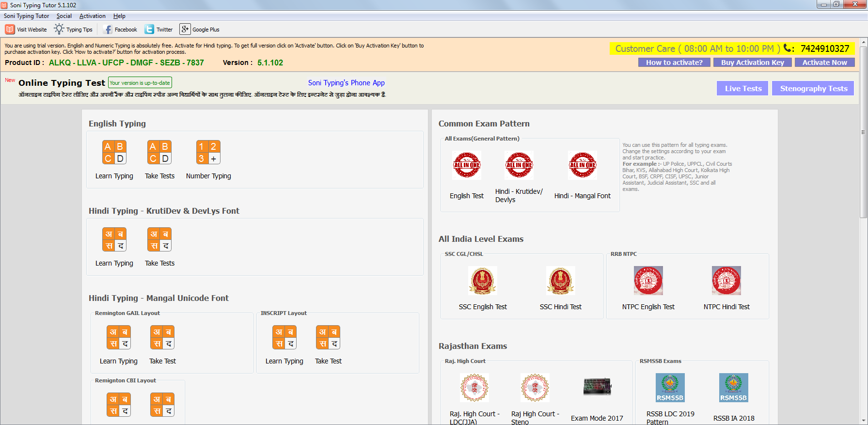Image resolution: width=868 pixels, height=425 pixels.
Task: Start All In One Hindi Mangal Font test
Action: point(583,165)
